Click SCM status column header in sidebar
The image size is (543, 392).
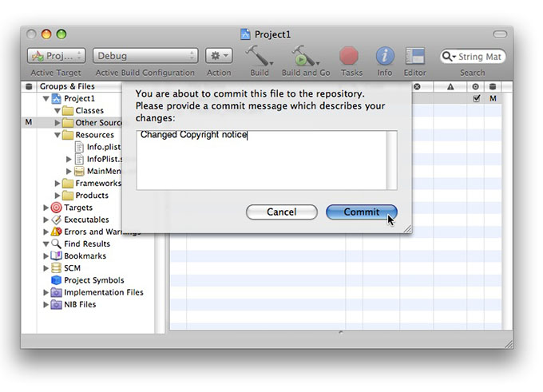point(29,86)
